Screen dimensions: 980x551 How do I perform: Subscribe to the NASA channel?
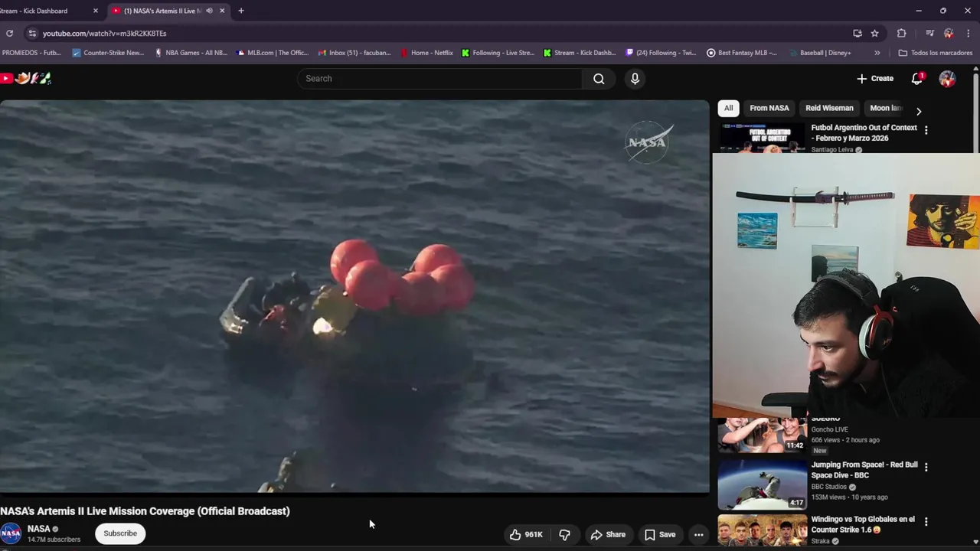(120, 533)
